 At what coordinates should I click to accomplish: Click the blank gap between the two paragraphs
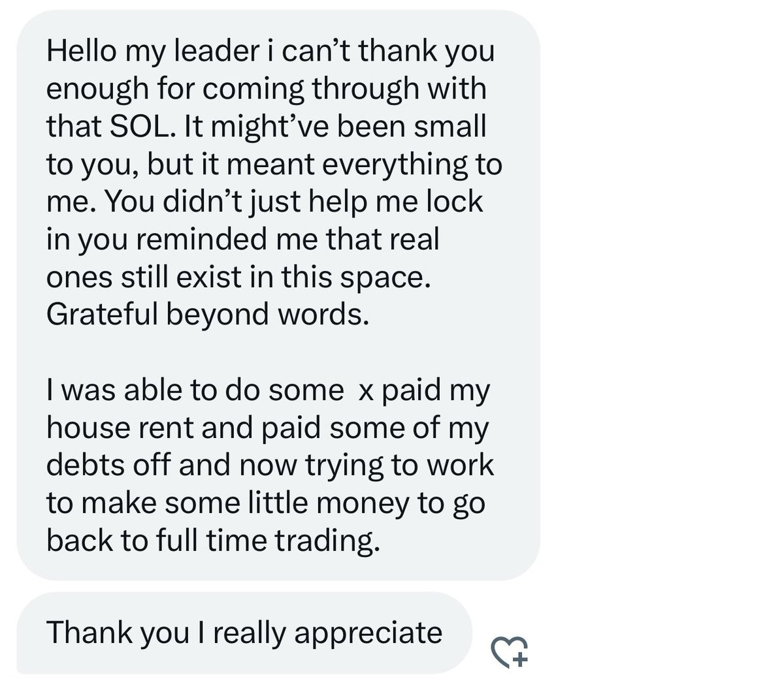tap(278, 353)
